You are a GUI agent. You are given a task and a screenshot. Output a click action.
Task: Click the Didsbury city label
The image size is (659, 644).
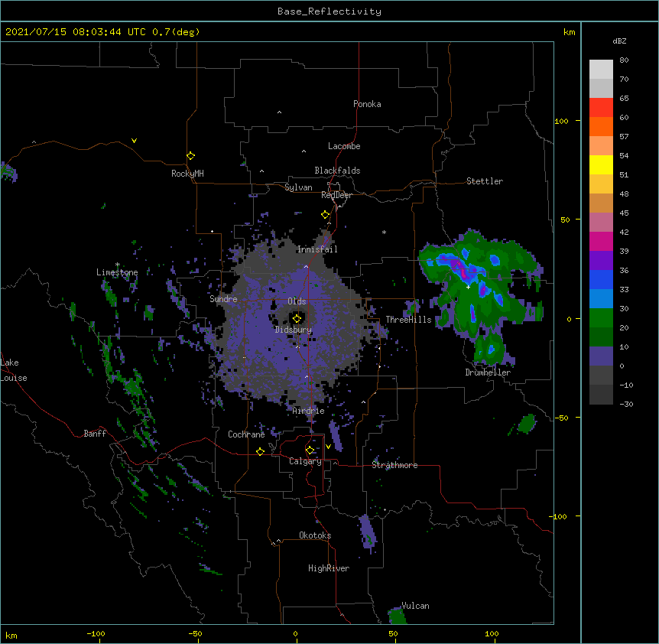[x=294, y=330]
